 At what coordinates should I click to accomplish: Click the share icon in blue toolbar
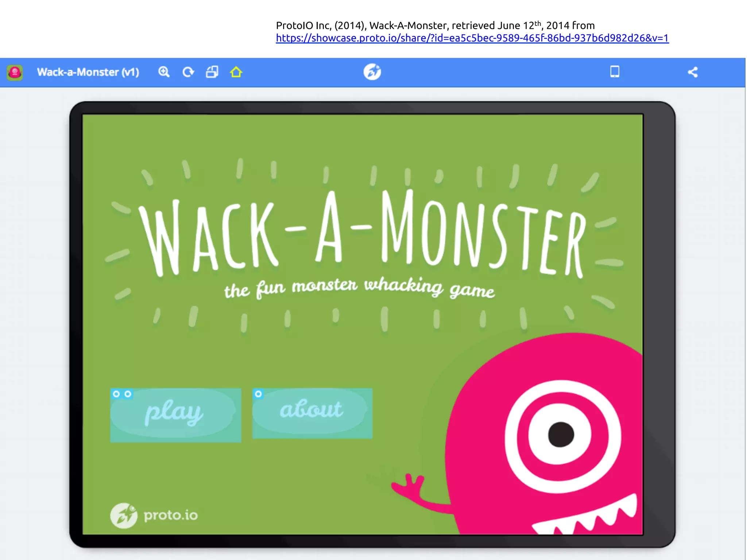693,72
